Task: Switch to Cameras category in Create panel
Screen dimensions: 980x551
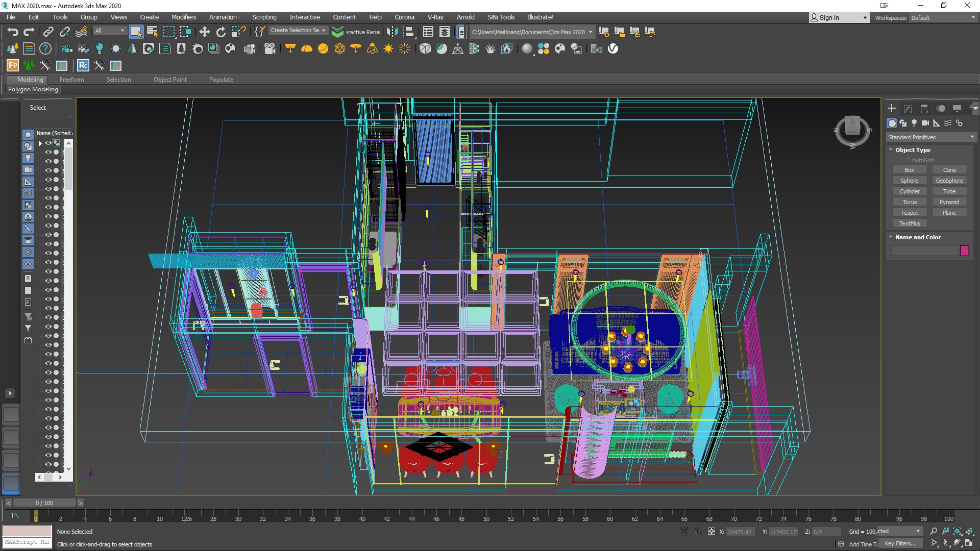Action: point(925,123)
